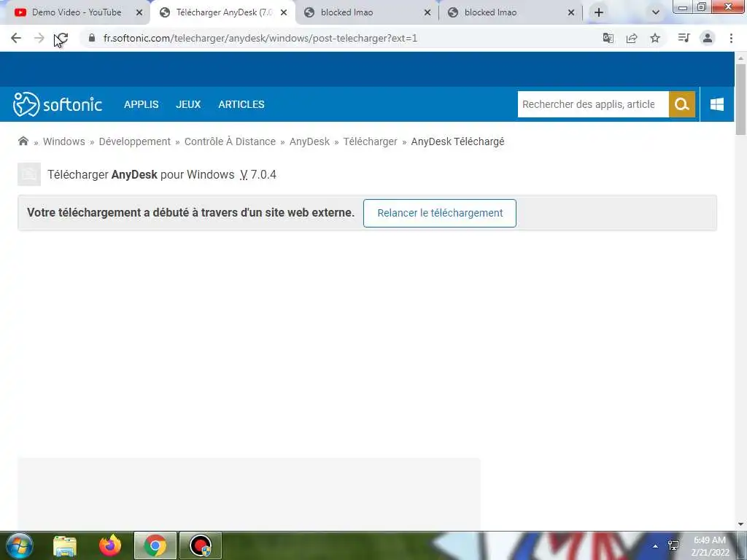The image size is (747, 560).
Task: Click 'Votre téléchargement a débuté' message
Action: click(x=190, y=212)
